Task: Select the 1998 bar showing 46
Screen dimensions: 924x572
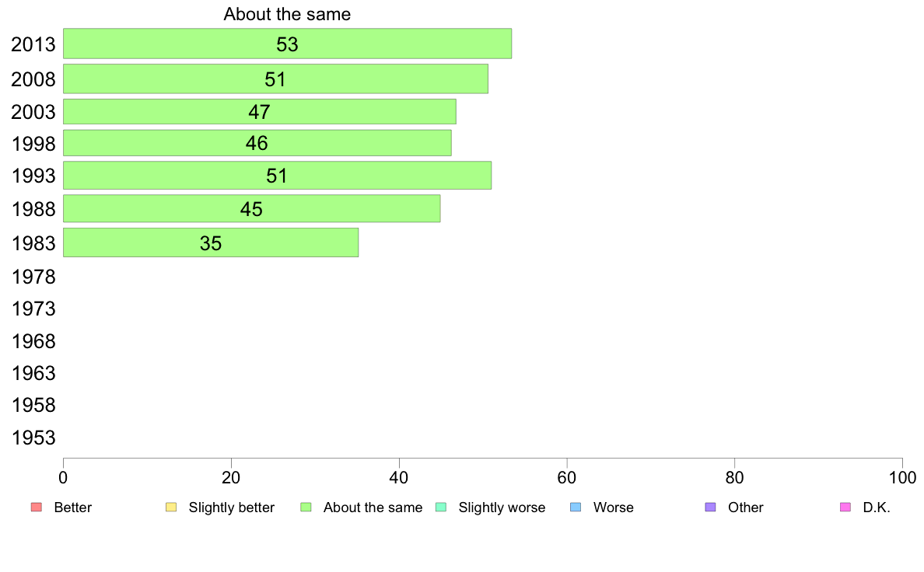Action: pyautogui.click(x=257, y=142)
